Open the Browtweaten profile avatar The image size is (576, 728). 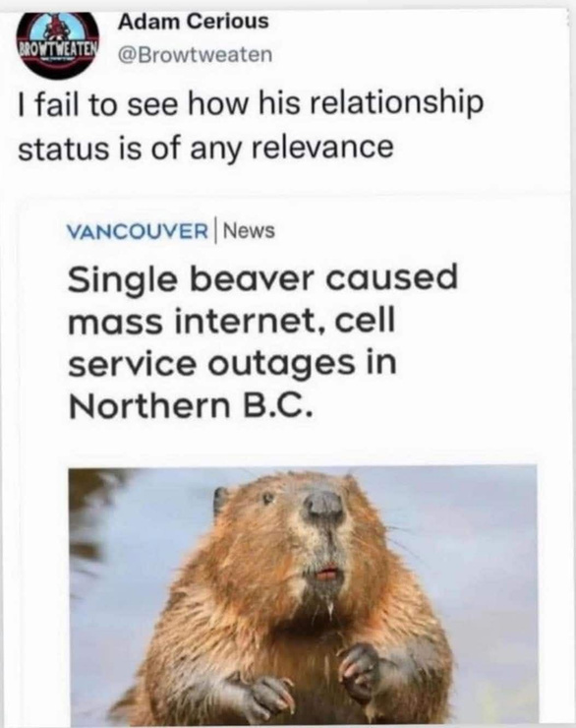[x=58, y=45]
